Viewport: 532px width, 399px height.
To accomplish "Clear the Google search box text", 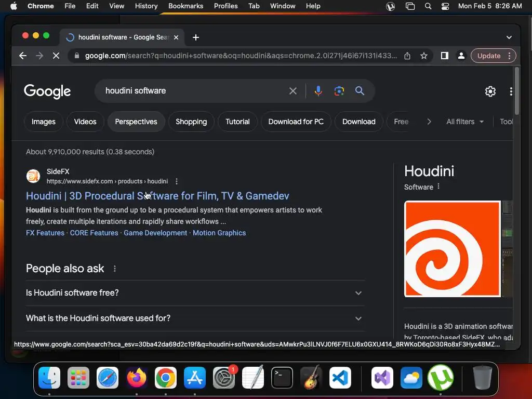I will (x=293, y=91).
